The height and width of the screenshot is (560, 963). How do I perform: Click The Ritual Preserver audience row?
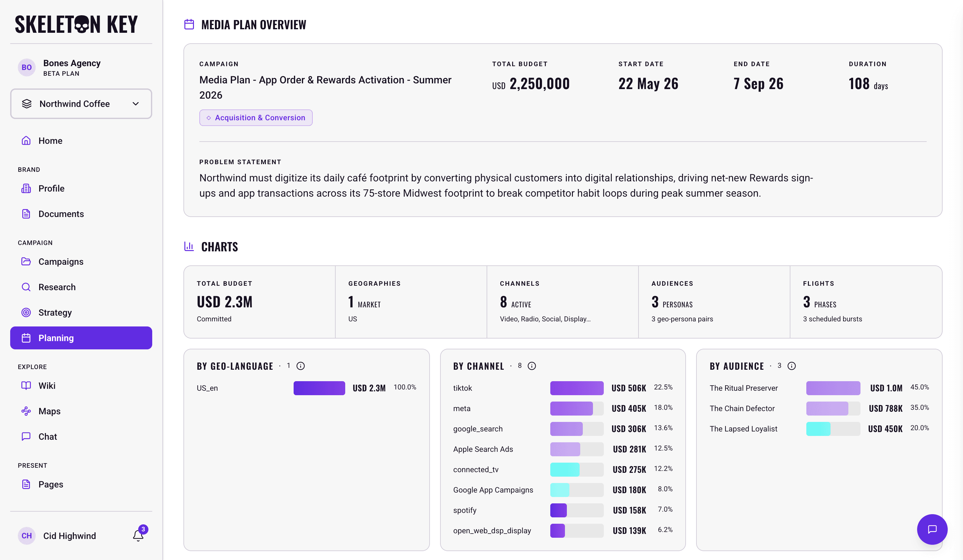[819, 388]
